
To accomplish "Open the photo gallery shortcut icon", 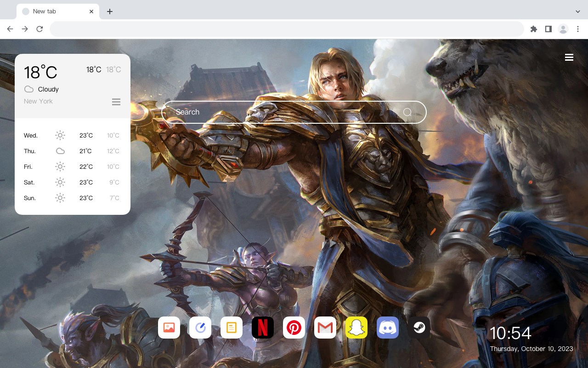I will (169, 328).
